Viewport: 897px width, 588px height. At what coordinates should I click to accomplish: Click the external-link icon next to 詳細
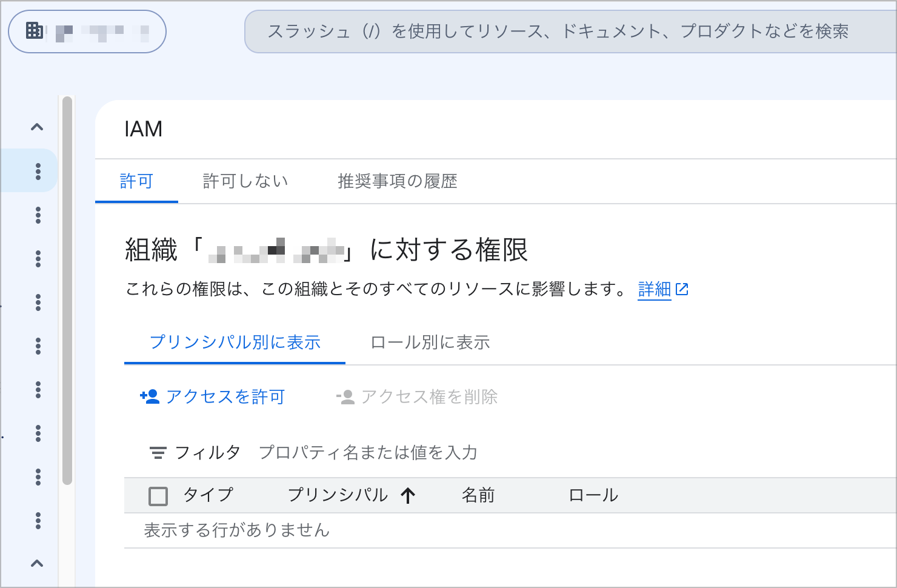(x=682, y=290)
